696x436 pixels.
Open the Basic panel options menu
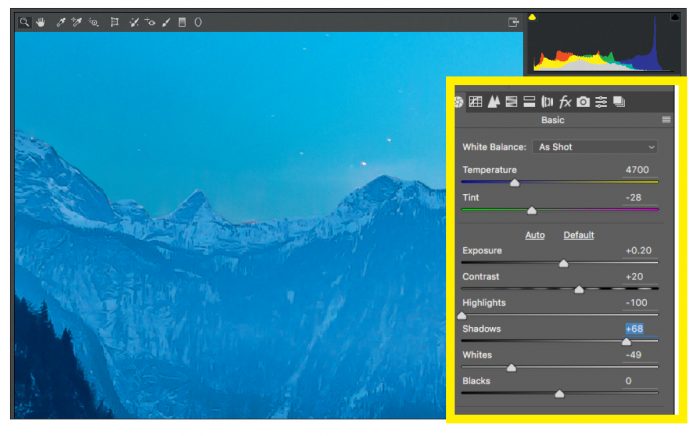click(666, 120)
